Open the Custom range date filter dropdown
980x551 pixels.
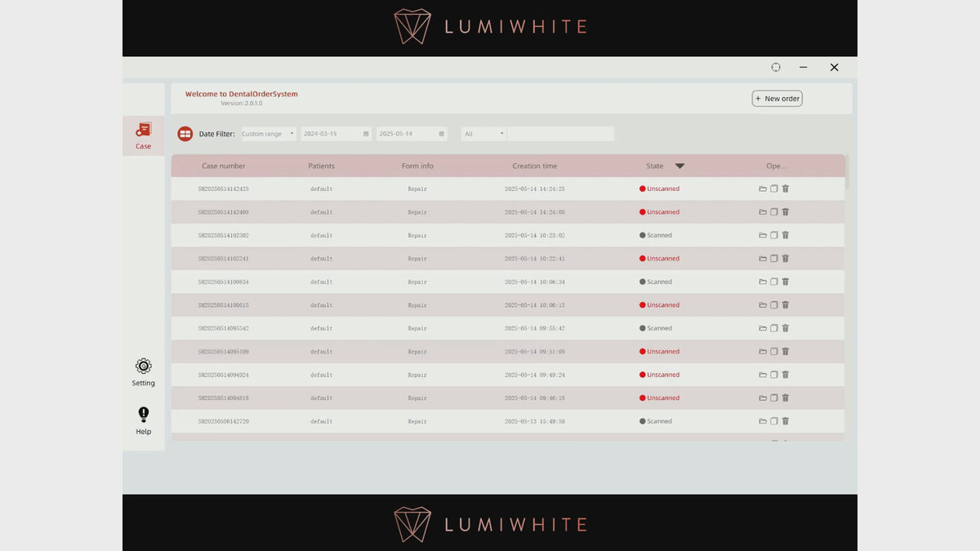(x=268, y=134)
